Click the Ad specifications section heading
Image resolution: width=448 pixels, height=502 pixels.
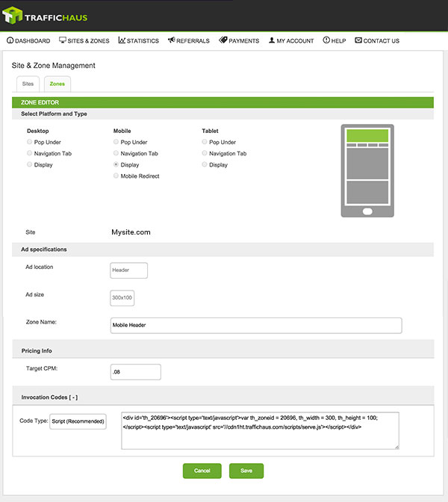point(44,250)
